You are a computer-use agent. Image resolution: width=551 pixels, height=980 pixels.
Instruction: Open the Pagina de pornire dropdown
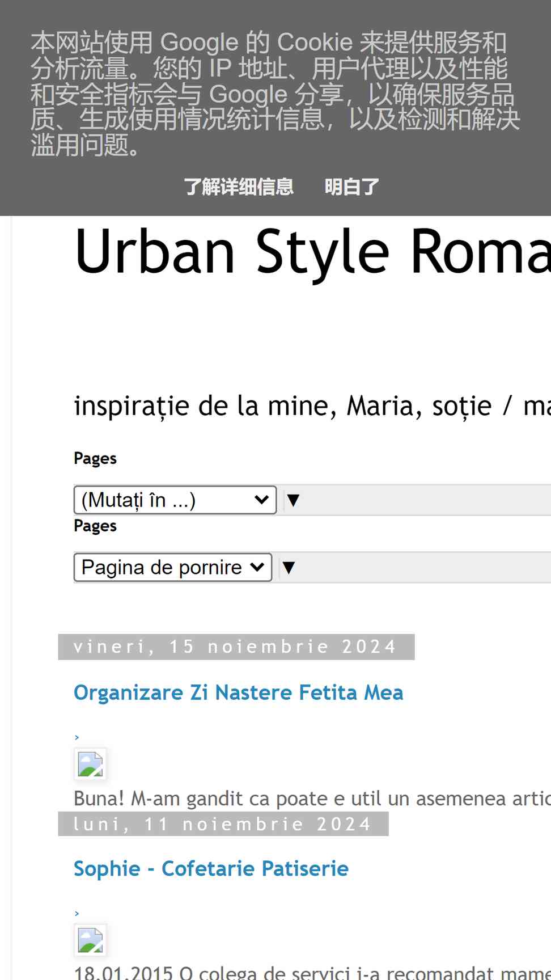point(173,568)
